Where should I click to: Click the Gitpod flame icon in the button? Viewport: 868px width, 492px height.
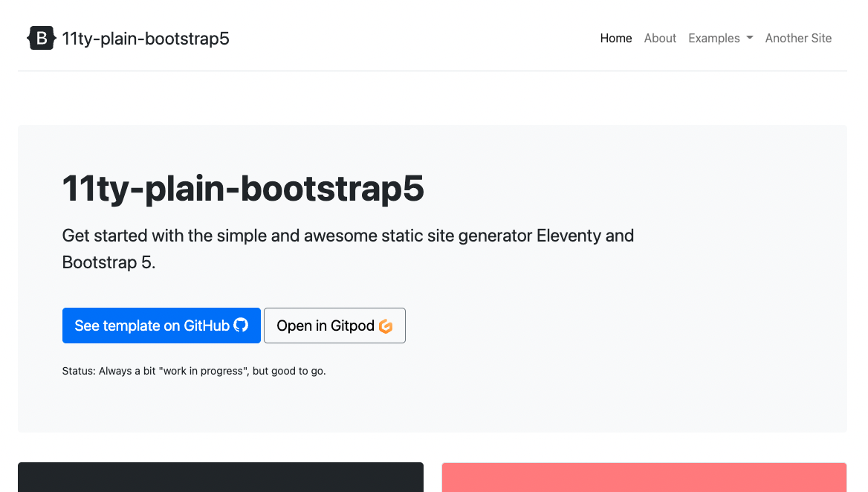click(386, 326)
